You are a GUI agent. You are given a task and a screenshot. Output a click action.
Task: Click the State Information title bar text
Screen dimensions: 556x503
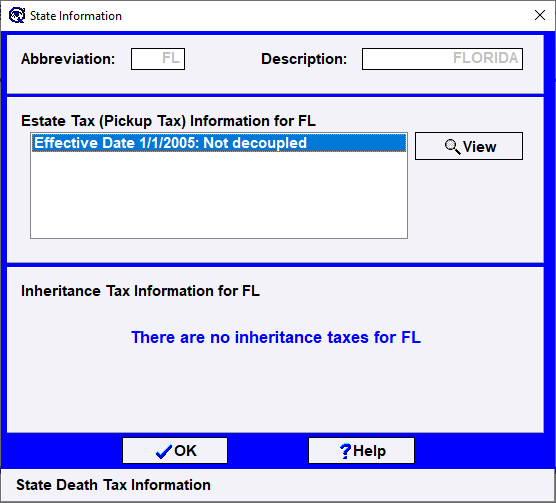pyautogui.click(x=76, y=16)
